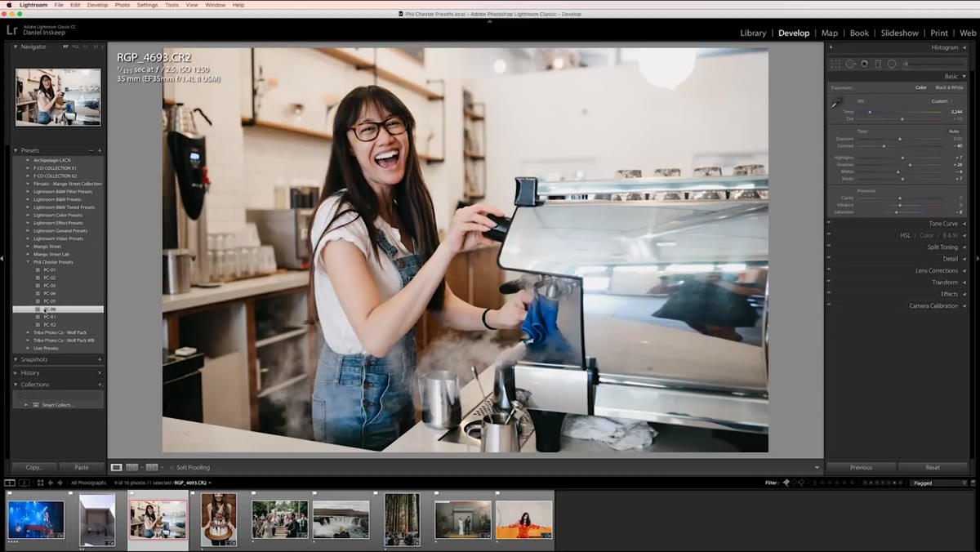Switch to the Library module
This screenshot has height=552, width=980.
(x=753, y=33)
